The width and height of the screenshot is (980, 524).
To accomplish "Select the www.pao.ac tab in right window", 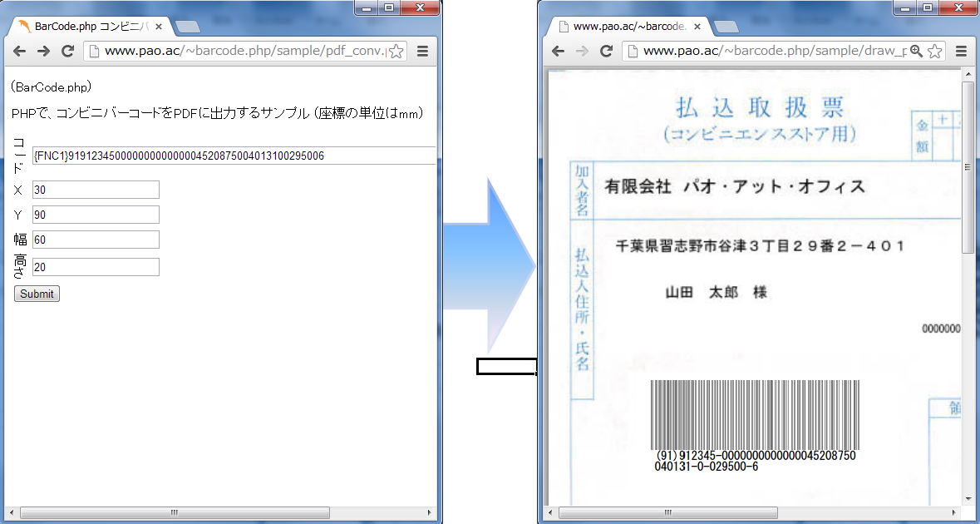I will [628, 27].
